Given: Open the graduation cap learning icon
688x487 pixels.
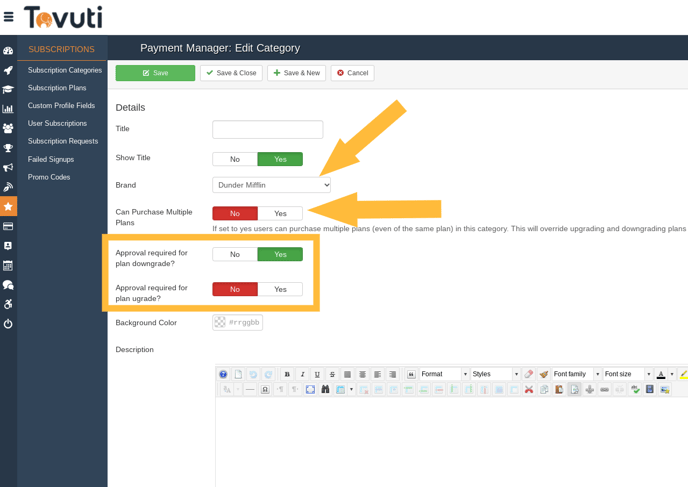Looking at the screenshot, I should [8, 90].
